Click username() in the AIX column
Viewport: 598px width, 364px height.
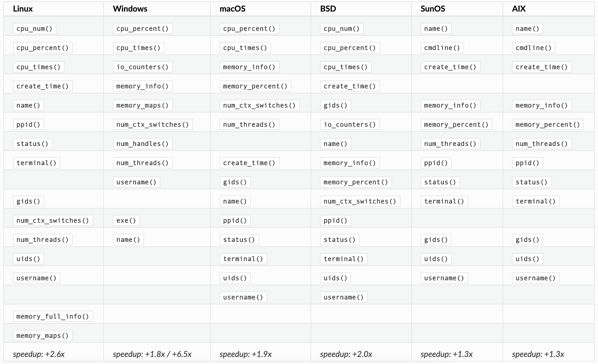point(536,278)
